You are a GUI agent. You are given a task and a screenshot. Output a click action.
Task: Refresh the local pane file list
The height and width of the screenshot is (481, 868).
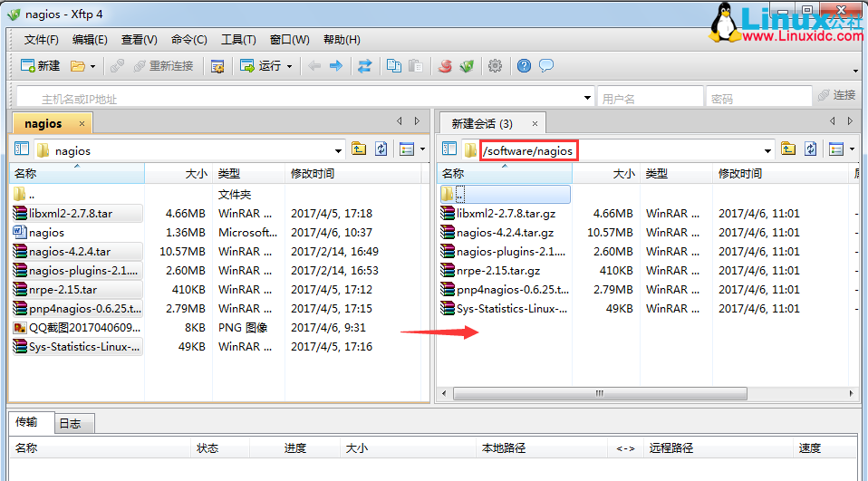point(381,149)
